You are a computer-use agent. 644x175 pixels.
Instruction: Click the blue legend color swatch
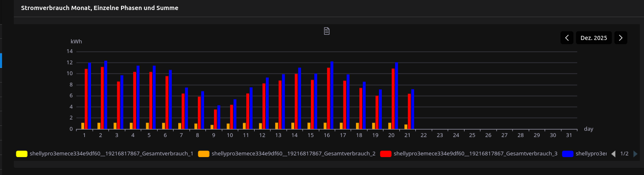tap(568, 154)
